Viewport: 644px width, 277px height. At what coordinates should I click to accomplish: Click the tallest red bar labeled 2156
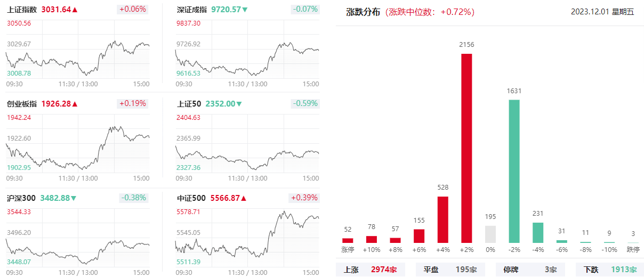tap(466, 148)
